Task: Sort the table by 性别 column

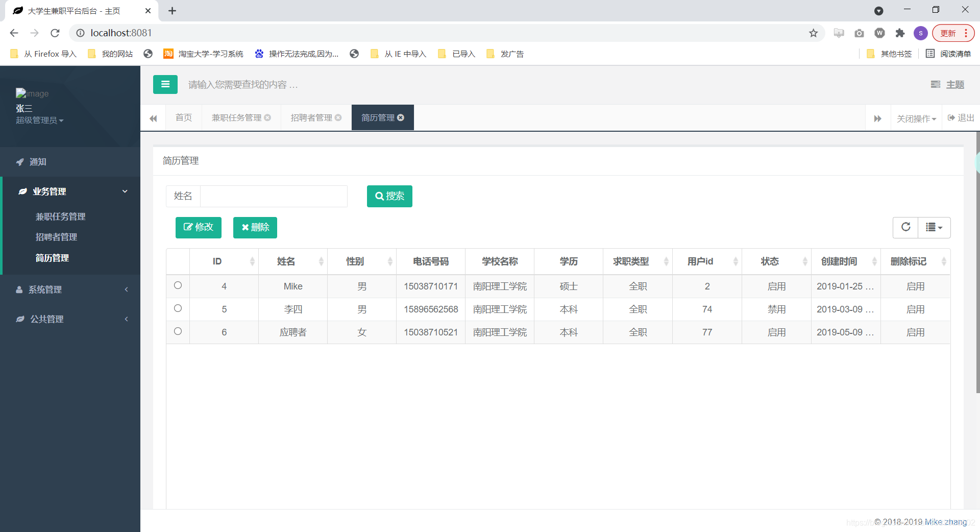Action: click(362, 261)
